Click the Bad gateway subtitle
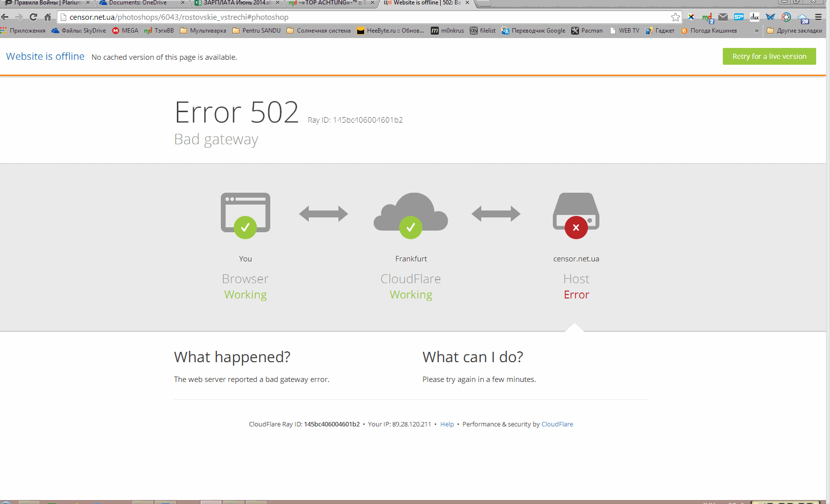 (x=216, y=139)
